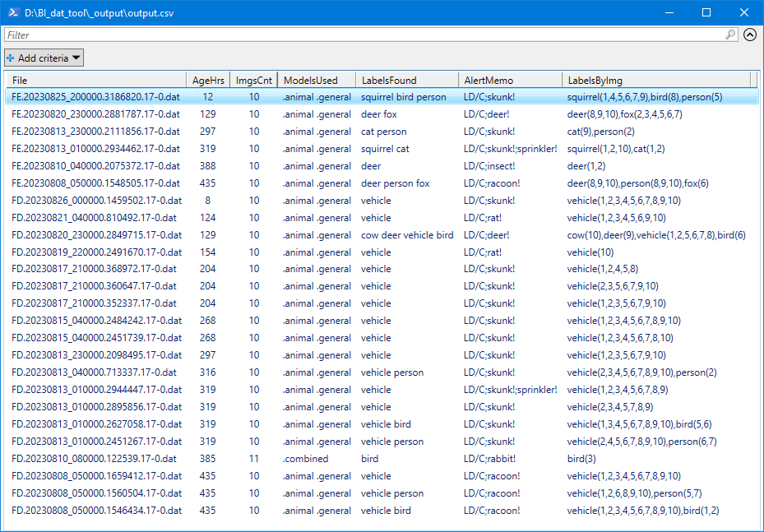Click the "squirrel cat" labels cell

click(x=385, y=149)
